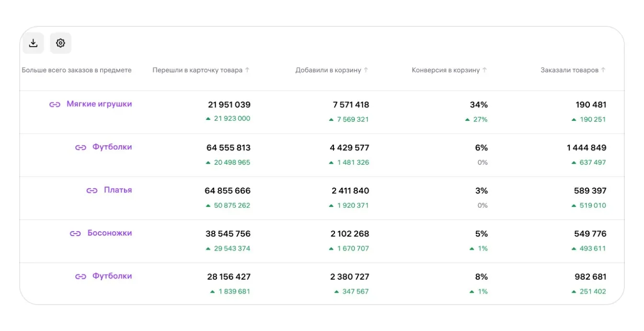Screen dimensions: 644x331
Task: Open table settings via gear icon
Action: [60, 43]
